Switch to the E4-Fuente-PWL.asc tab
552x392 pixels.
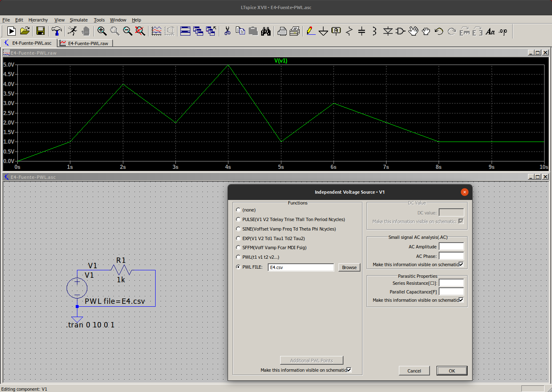pos(28,43)
